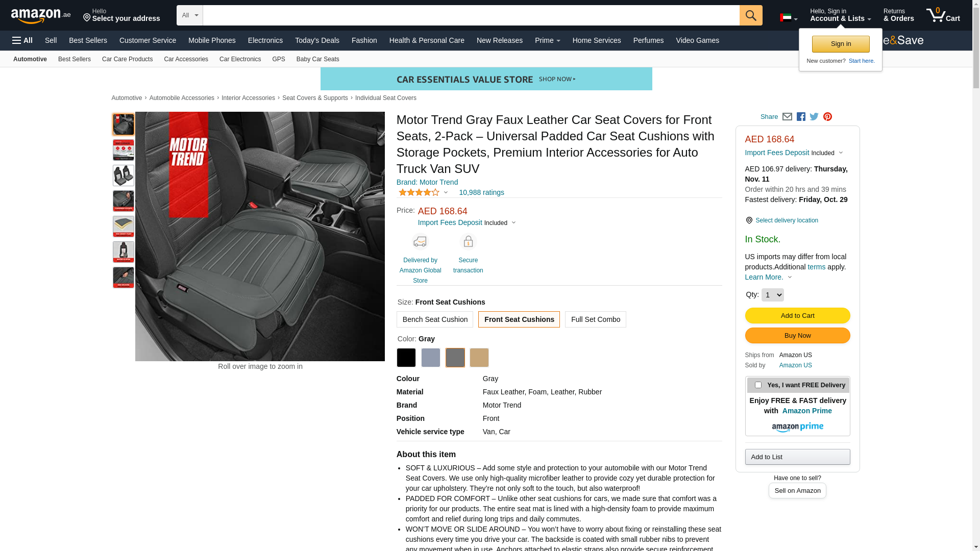This screenshot has height=551, width=980.
Task: Open the search category All dropdown
Action: point(190,15)
